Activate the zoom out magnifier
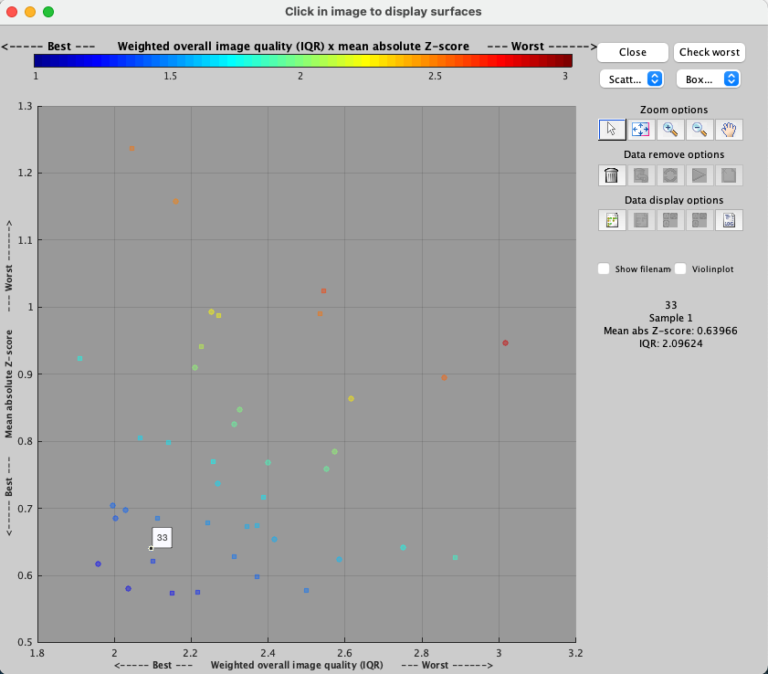The height and width of the screenshot is (674, 768). point(700,129)
